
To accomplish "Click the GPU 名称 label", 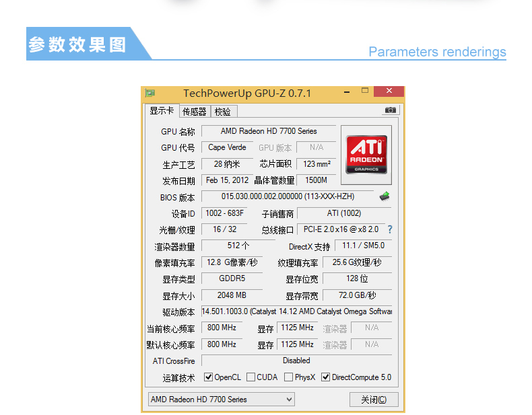I will [x=178, y=131].
